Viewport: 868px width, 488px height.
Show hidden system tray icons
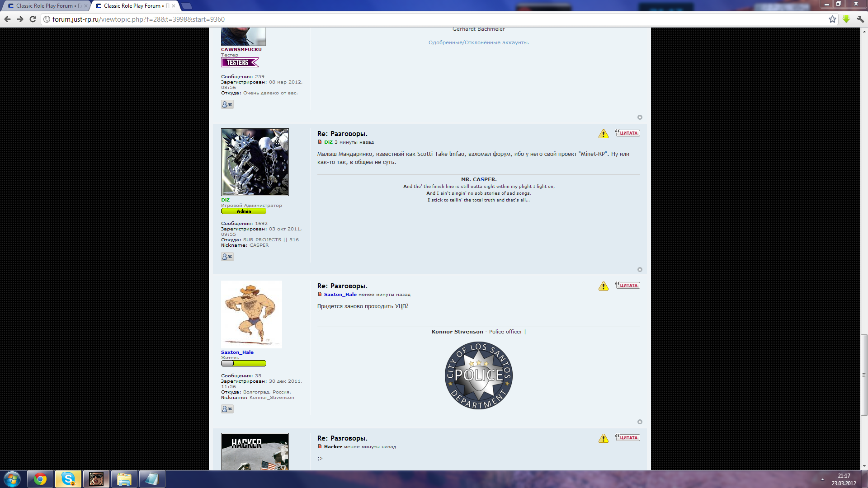(x=822, y=479)
